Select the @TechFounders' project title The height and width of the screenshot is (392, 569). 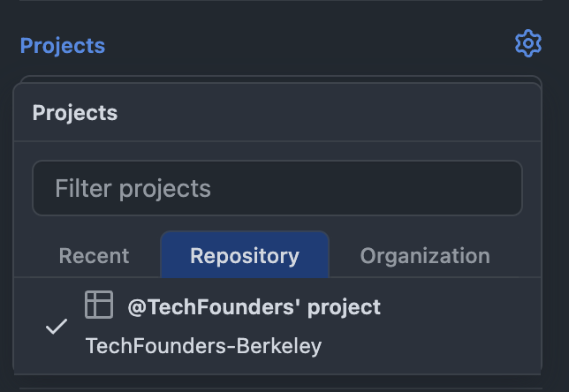(254, 307)
